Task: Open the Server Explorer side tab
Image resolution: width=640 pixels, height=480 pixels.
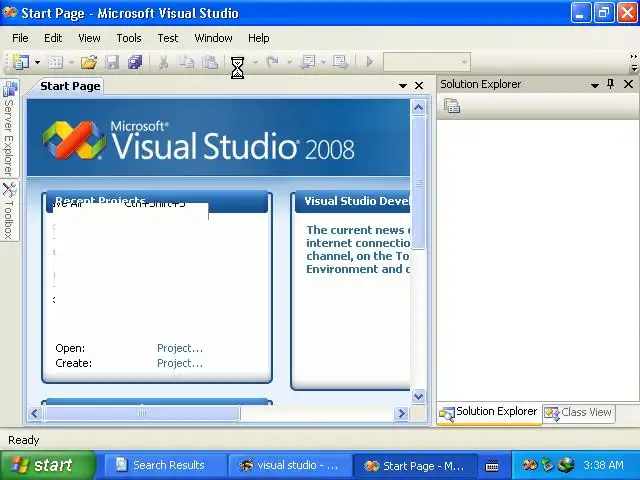Action: coord(9,128)
